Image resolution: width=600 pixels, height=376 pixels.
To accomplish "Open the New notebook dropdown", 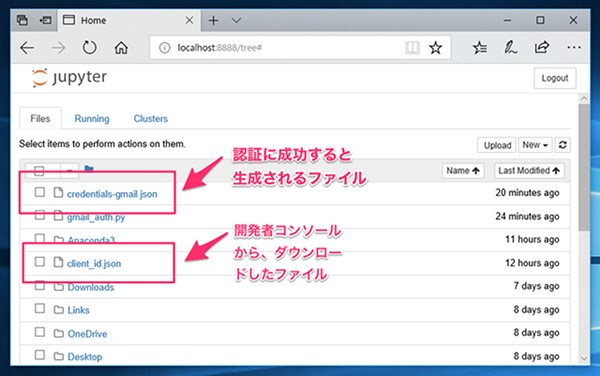I will pyautogui.click(x=535, y=145).
